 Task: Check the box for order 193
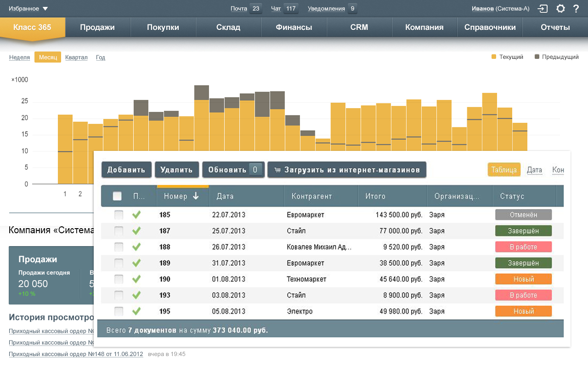tap(119, 295)
